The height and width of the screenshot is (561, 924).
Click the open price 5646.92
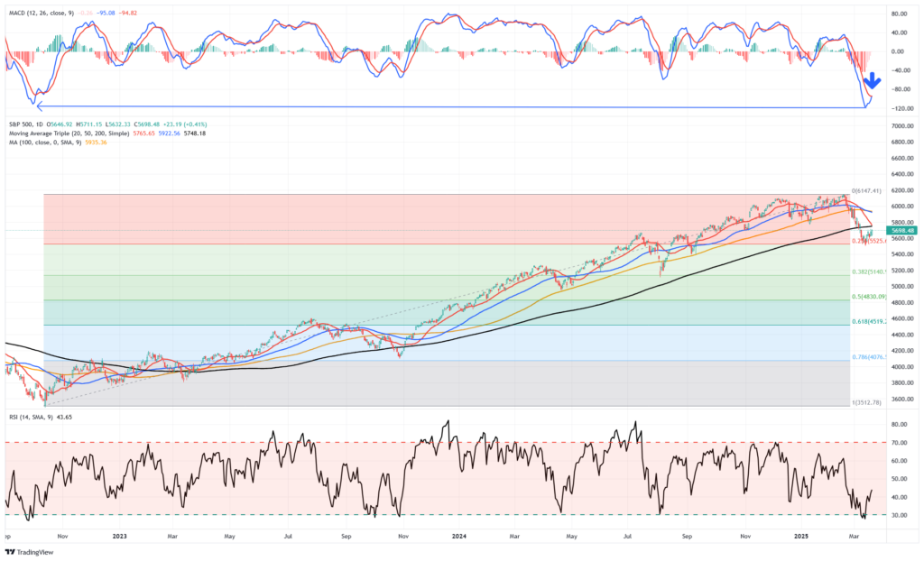[x=60, y=124]
